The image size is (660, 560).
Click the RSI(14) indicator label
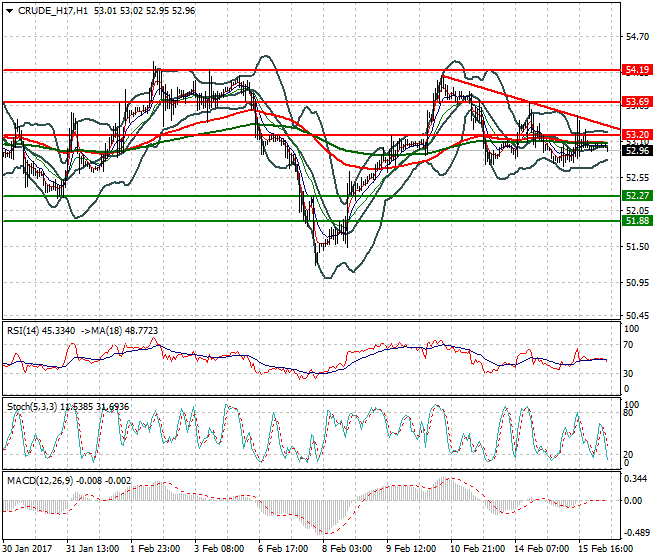click(25, 329)
